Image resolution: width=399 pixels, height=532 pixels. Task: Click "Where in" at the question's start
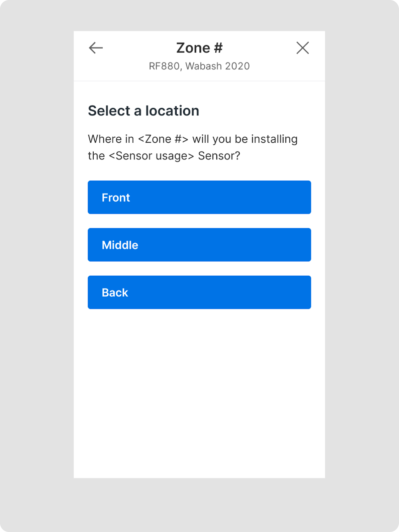pyautogui.click(x=111, y=139)
